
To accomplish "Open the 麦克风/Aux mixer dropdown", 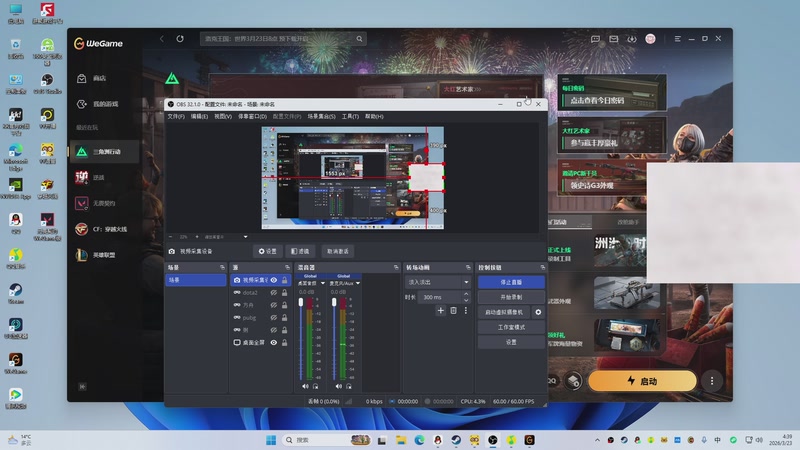I will coord(358,283).
